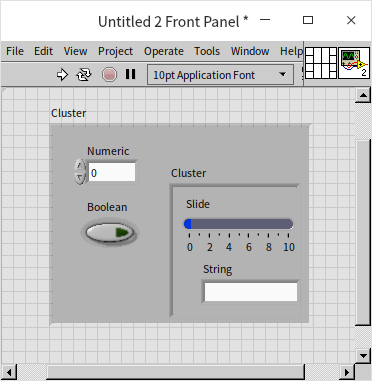Open the Window menu

click(250, 51)
